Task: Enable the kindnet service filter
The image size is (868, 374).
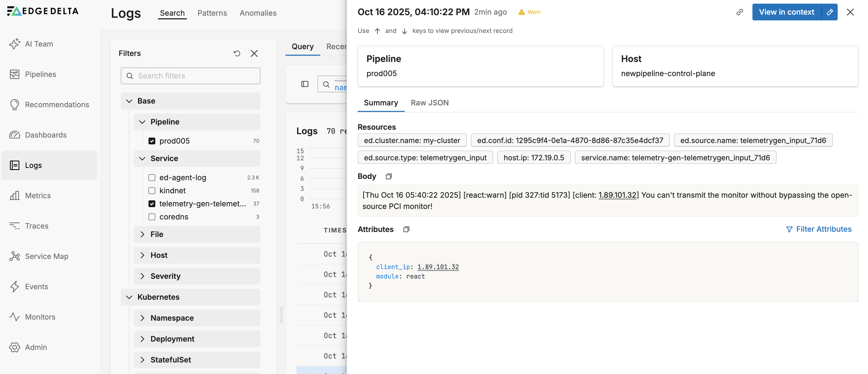Action: point(152,191)
